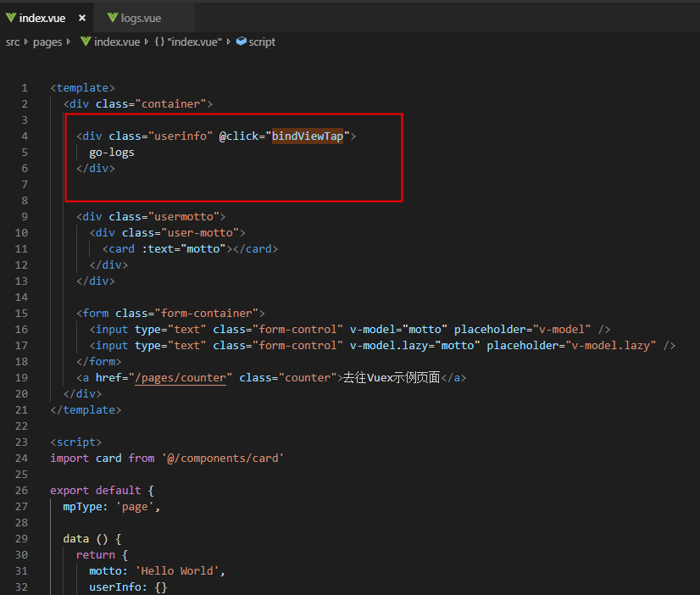Click the '@/components/card' import path
The image size is (700, 595).
(223, 459)
